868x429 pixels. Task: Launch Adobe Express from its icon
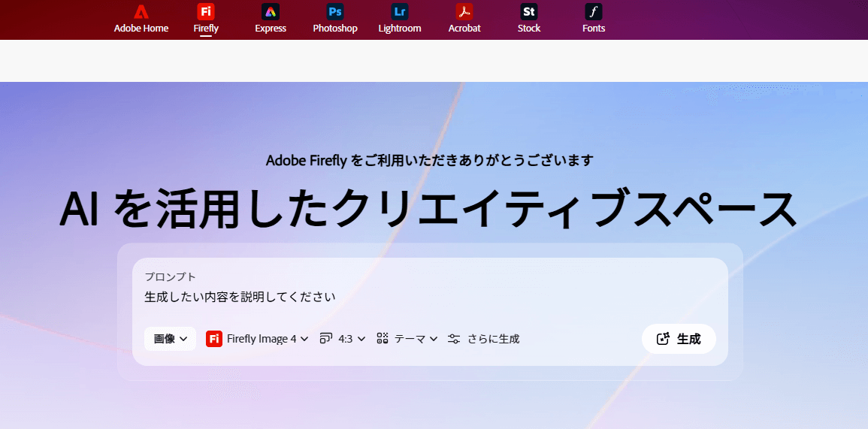point(271,12)
